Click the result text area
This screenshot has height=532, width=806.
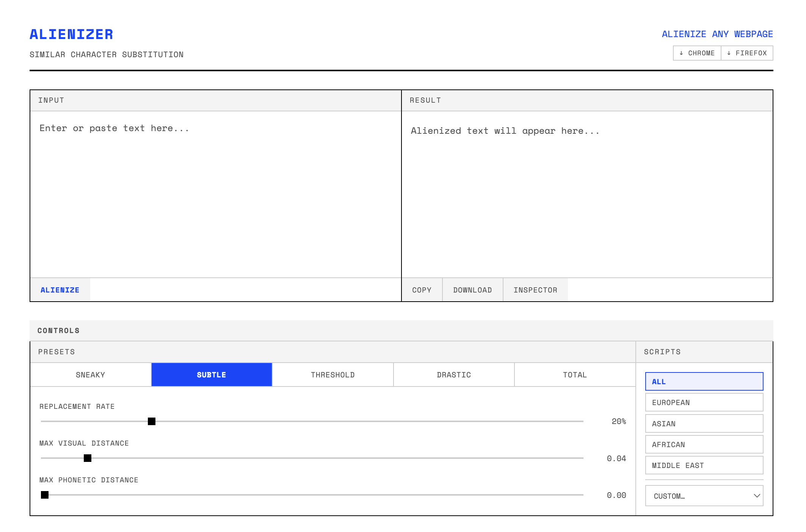click(x=587, y=194)
